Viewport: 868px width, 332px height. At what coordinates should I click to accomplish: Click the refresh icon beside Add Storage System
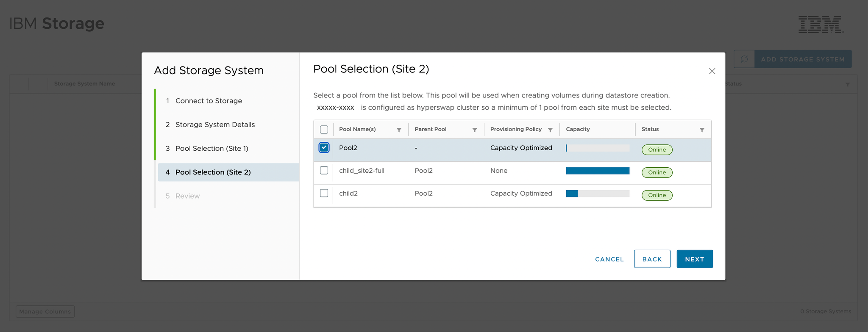(744, 59)
